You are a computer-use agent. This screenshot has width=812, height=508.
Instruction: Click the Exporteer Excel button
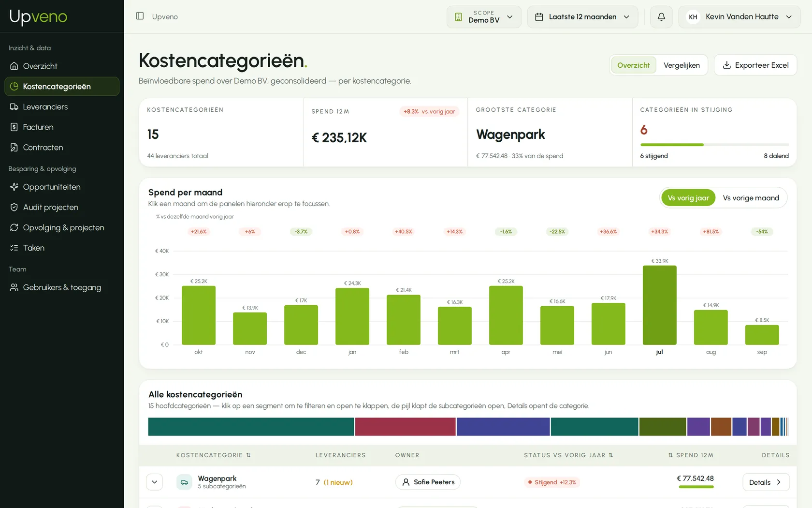755,65
